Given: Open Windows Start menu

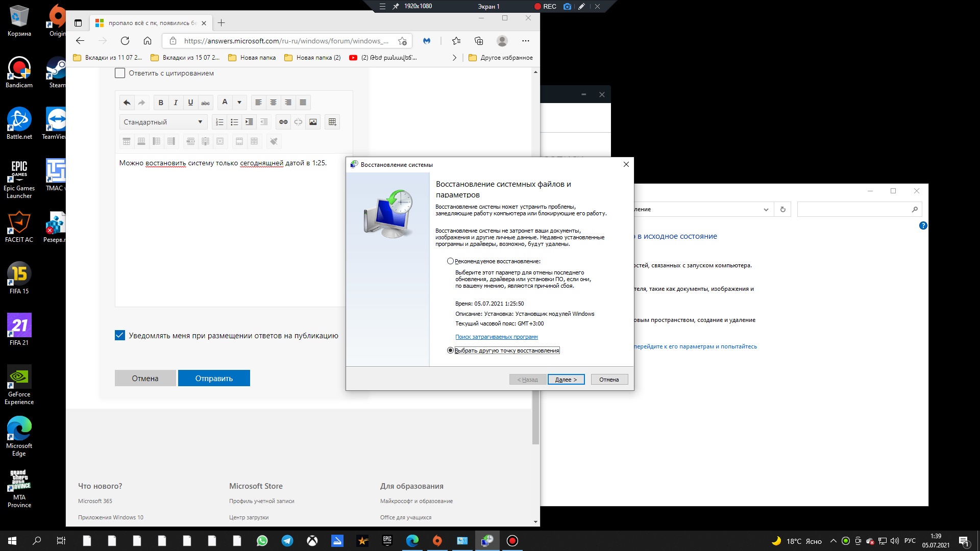Looking at the screenshot, I should tap(12, 541).
